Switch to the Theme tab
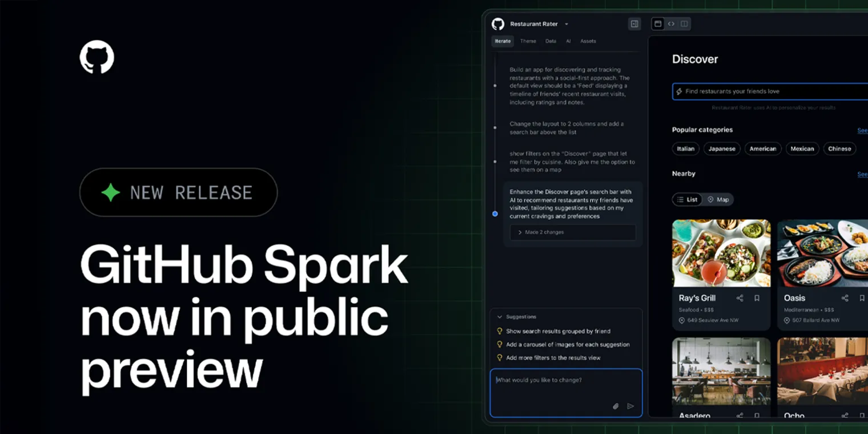 pos(528,41)
